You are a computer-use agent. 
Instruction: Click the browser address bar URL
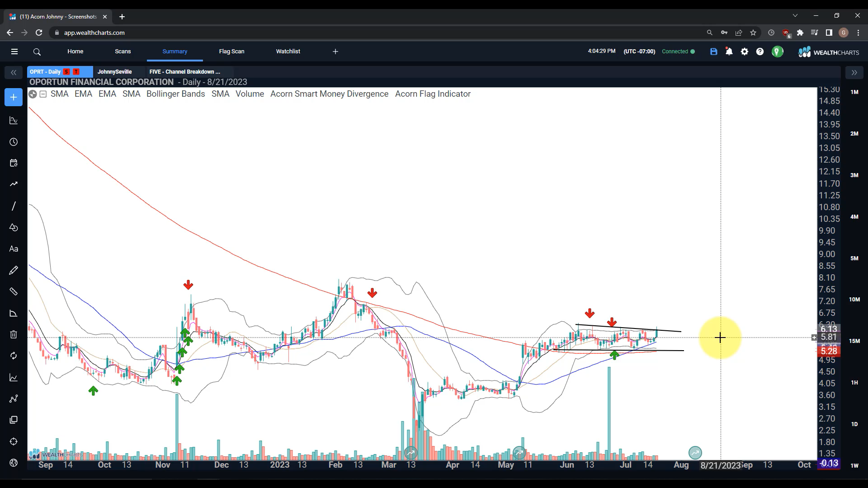tap(94, 33)
